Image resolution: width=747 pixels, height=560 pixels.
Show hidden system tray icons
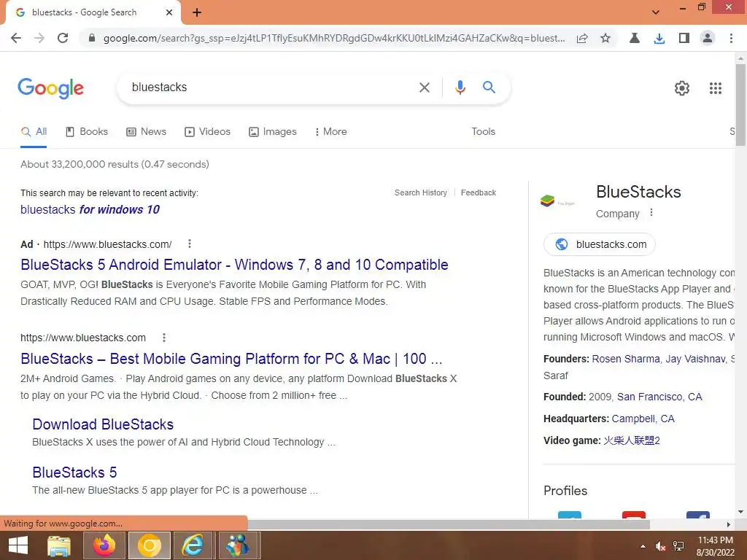click(x=643, y=546)
